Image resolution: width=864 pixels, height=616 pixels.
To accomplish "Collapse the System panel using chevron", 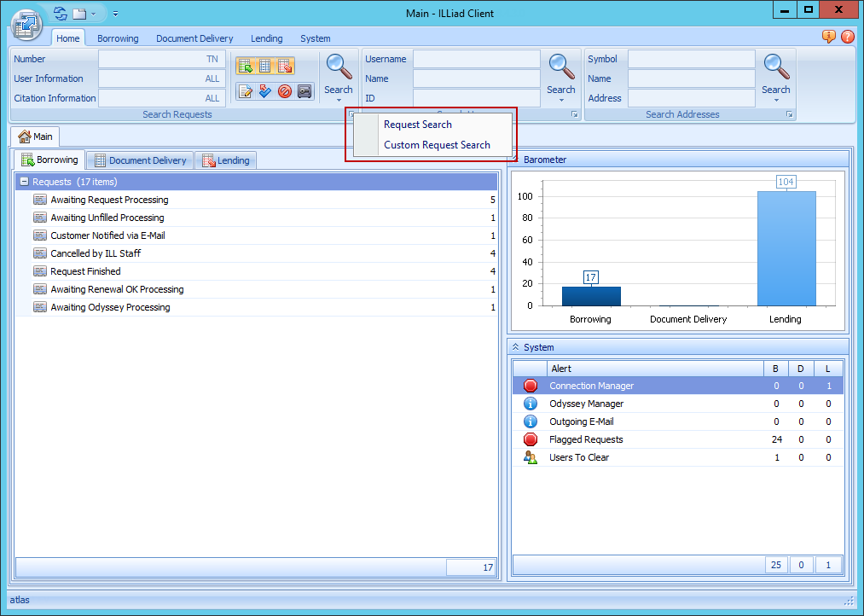I will (x=515, y=347).
